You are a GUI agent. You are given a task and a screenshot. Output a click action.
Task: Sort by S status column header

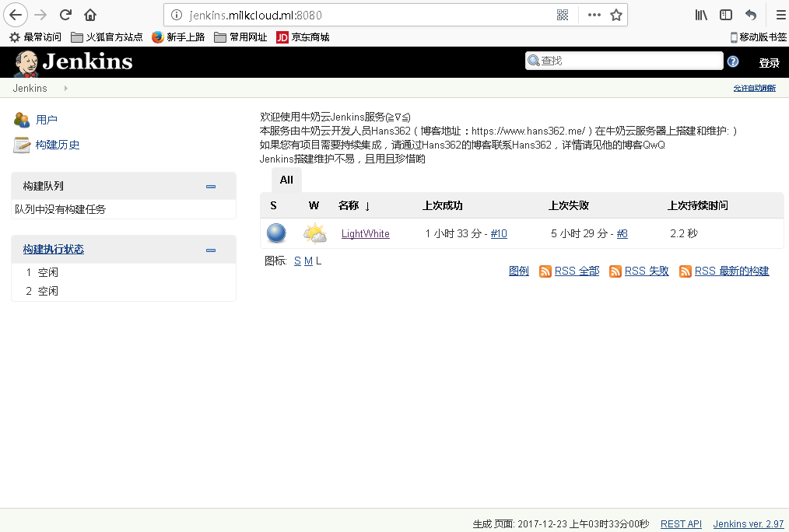click(273, 205)
